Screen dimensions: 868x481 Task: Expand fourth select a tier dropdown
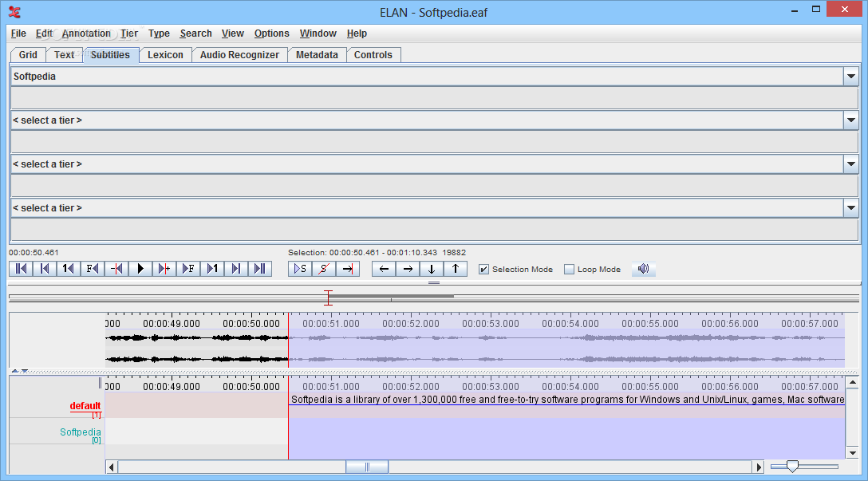850,207
